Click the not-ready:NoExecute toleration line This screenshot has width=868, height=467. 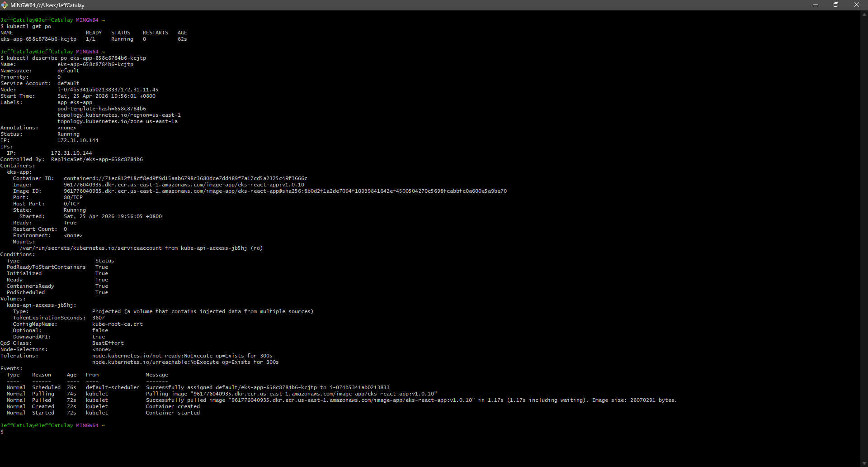tap(182, 356)
